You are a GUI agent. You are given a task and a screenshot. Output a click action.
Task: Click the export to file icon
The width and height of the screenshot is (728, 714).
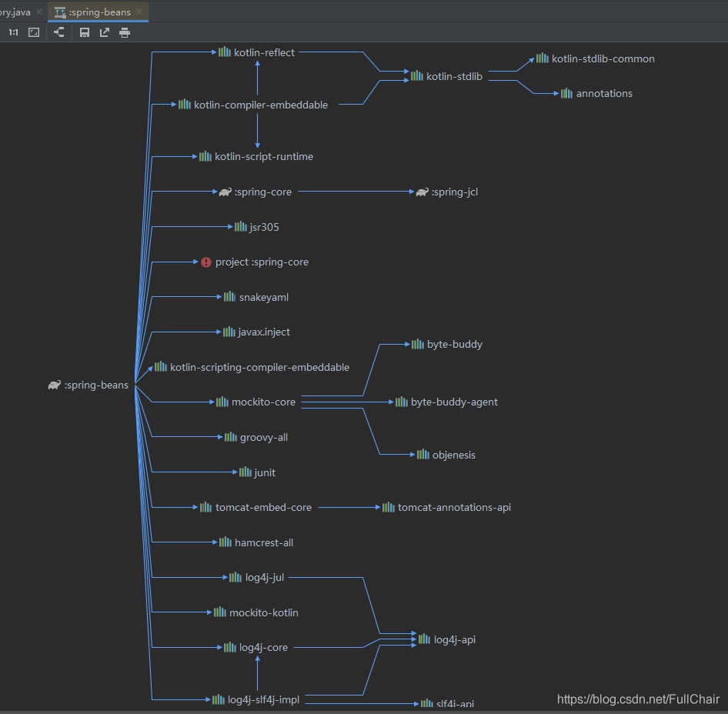pos(105,32)
